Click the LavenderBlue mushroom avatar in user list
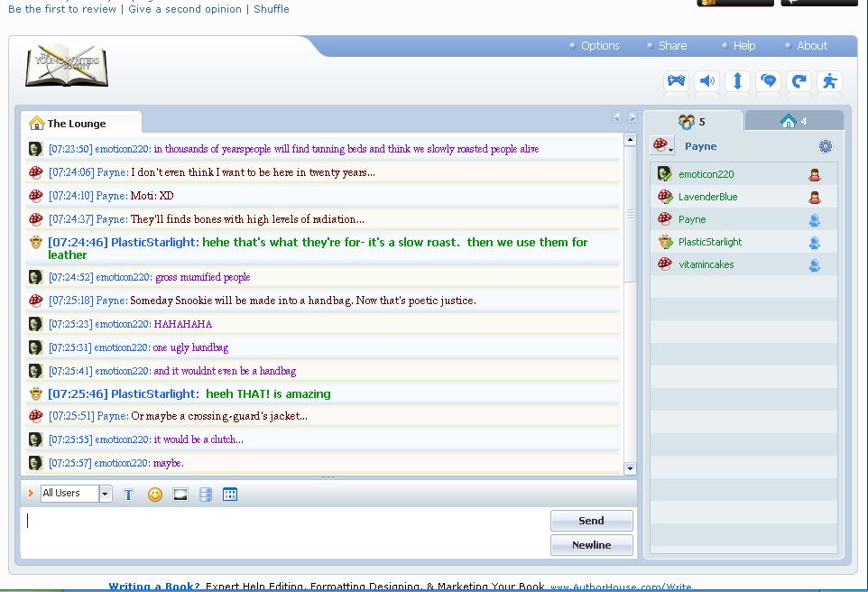The image size is (868, 592). [664, 196]
